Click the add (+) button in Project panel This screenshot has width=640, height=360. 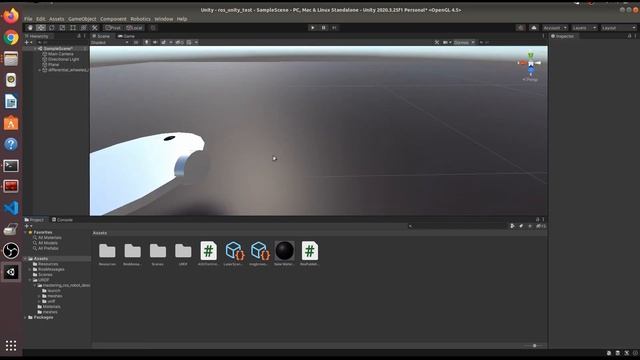point(28,226)
